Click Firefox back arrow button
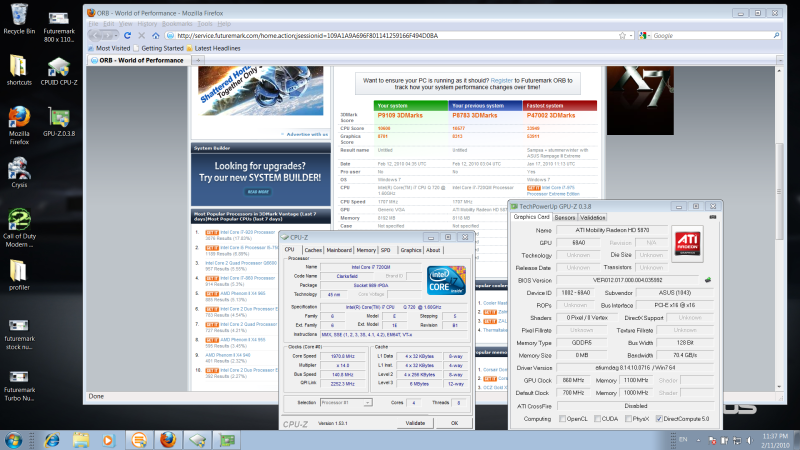 (96, 35)
